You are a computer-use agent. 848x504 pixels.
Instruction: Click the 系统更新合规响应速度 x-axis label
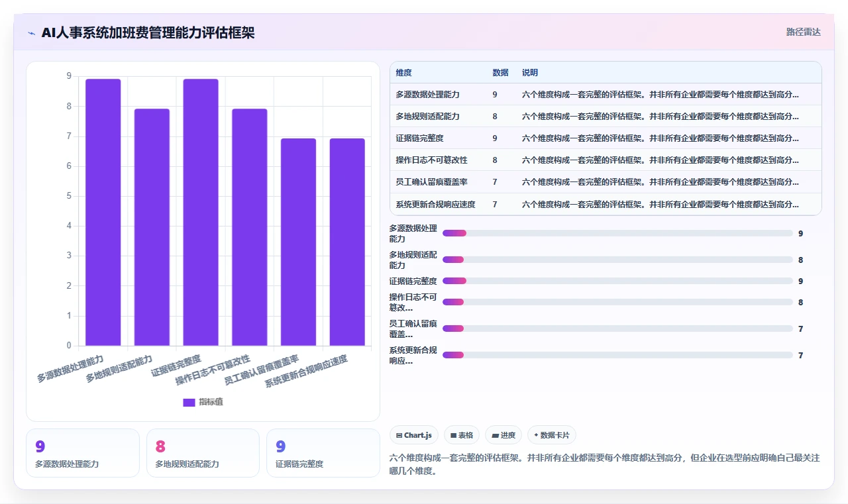coord(306,372)
